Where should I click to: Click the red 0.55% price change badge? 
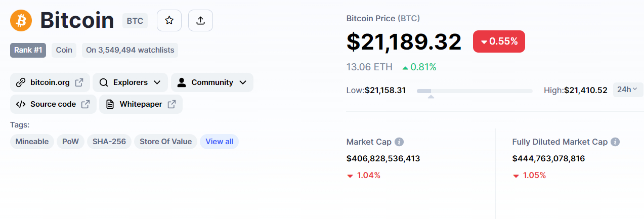click(x=499, y=41)
